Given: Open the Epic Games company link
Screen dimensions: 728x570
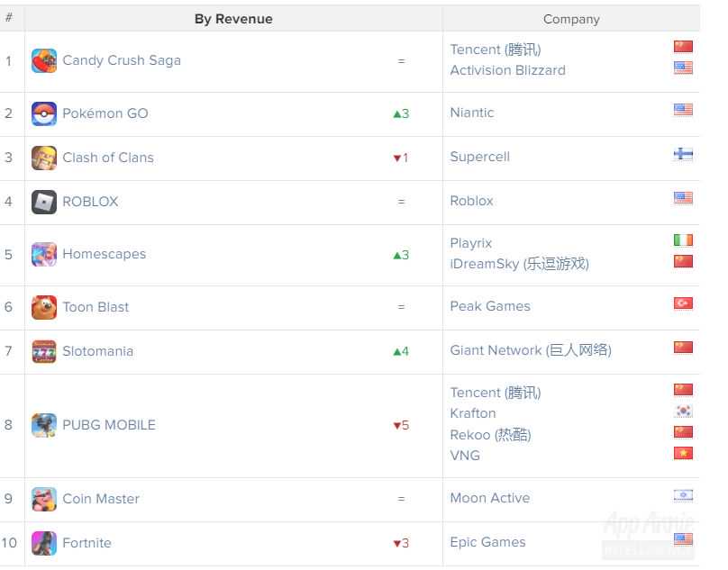Looking at the screenshot, I should coord(488,542).
